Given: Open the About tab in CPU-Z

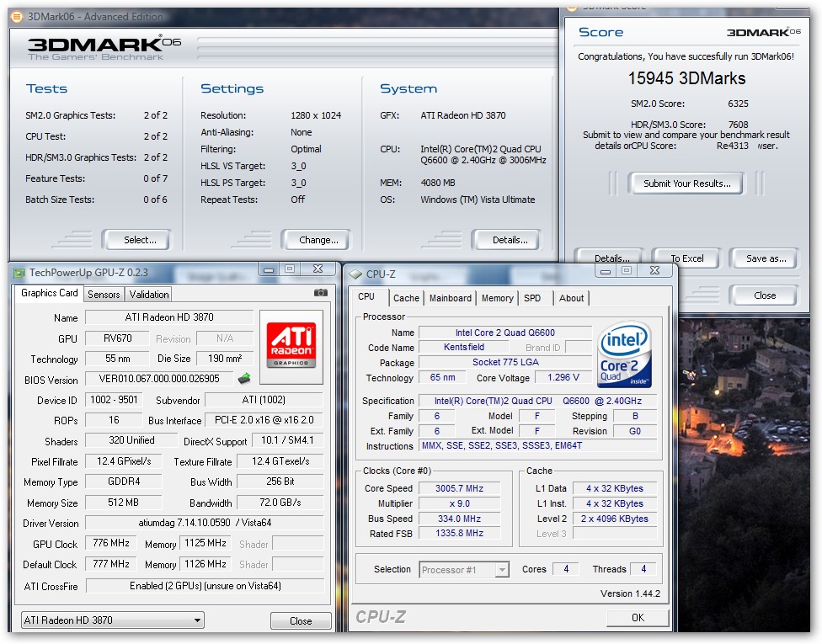Looking at the screenshot, I should click(571, 298).
